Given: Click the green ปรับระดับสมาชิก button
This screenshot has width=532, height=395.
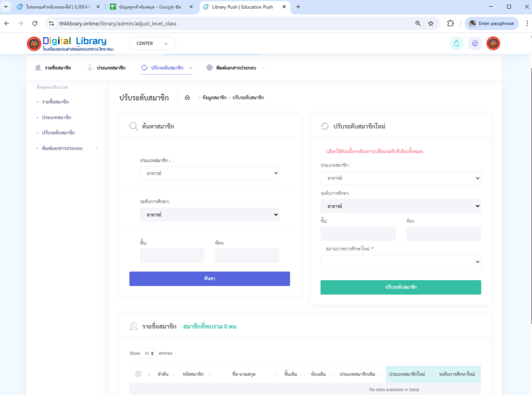Looking at the screenshot, I should 401,287.
